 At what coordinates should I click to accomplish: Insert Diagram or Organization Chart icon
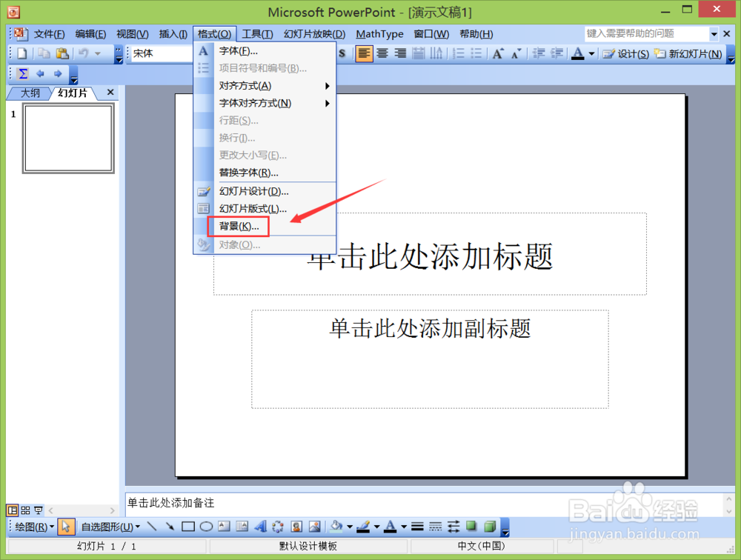click(278, 526)
